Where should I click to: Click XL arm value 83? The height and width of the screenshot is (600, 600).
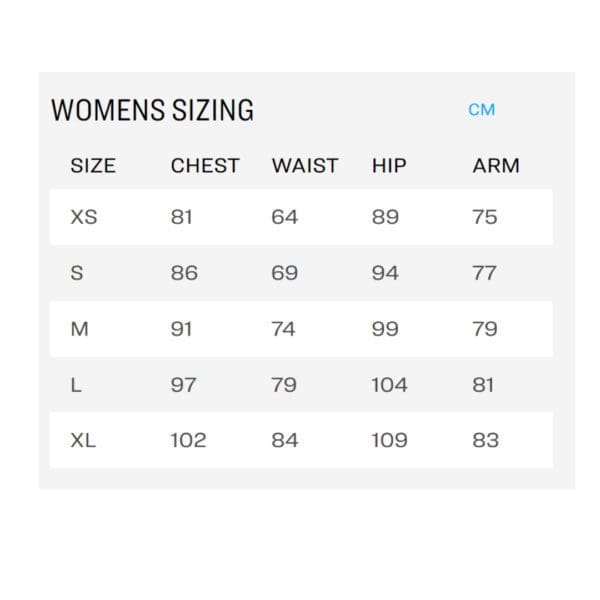click(486, 440)
